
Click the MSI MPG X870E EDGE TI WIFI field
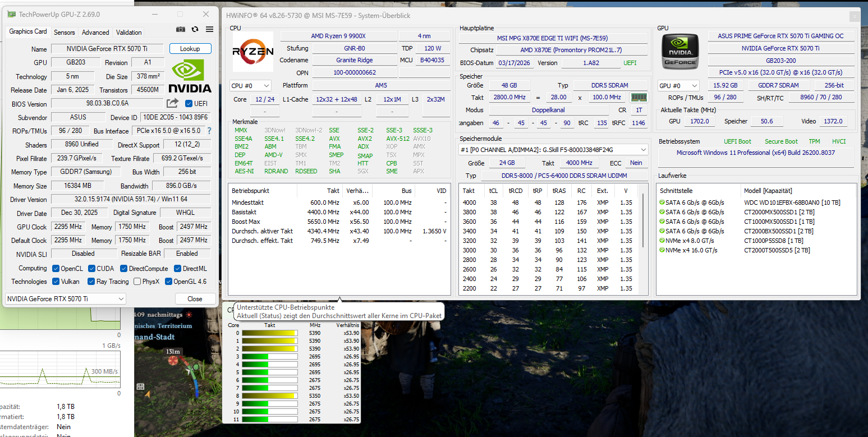point(553,38)
